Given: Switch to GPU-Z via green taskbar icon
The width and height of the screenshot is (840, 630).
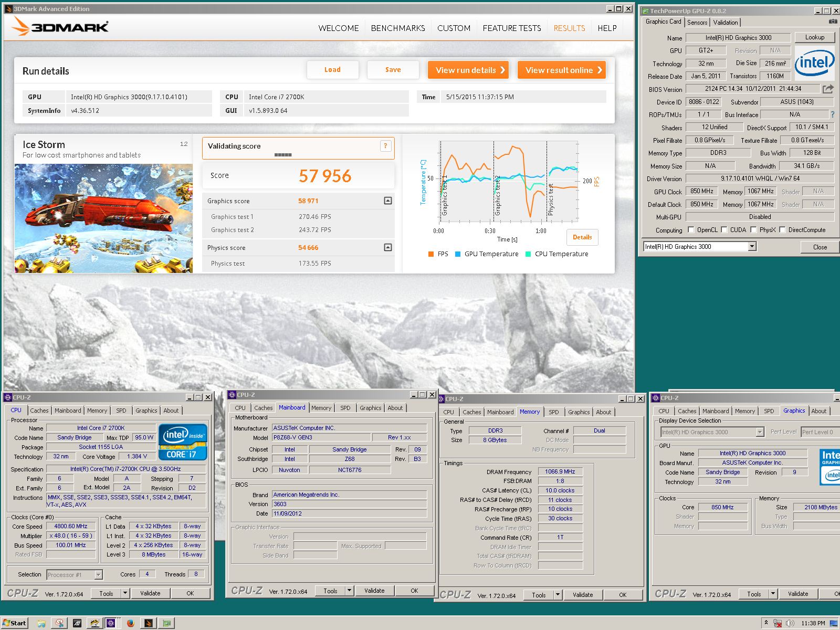Looking at the screenshot, I should pos(167,623).
